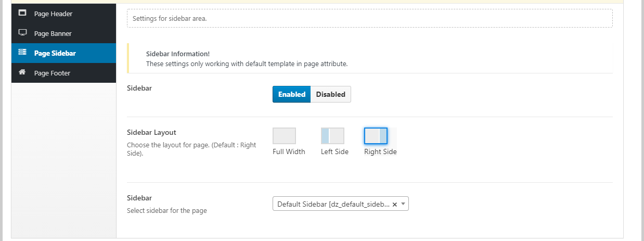This screenshot has width=644, height=241.
Task: Open the Page Header settings tab
Action: [53, 14]
